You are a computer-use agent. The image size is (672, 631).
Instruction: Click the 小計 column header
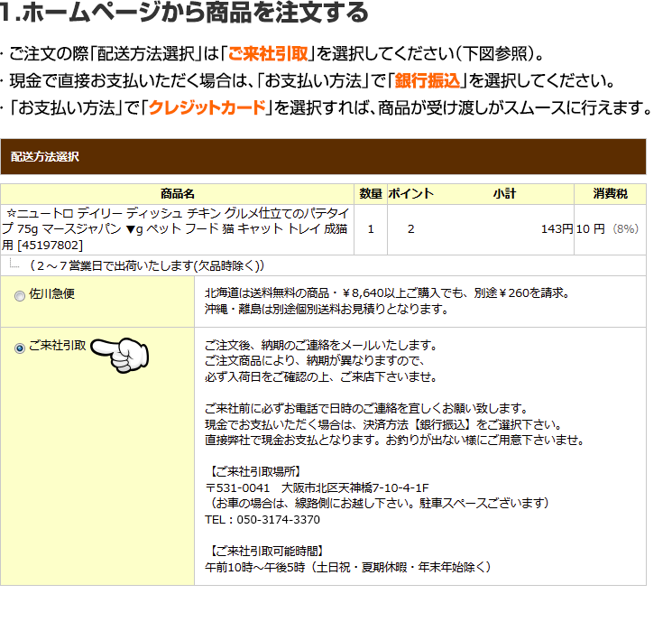(x=504, y=194)
